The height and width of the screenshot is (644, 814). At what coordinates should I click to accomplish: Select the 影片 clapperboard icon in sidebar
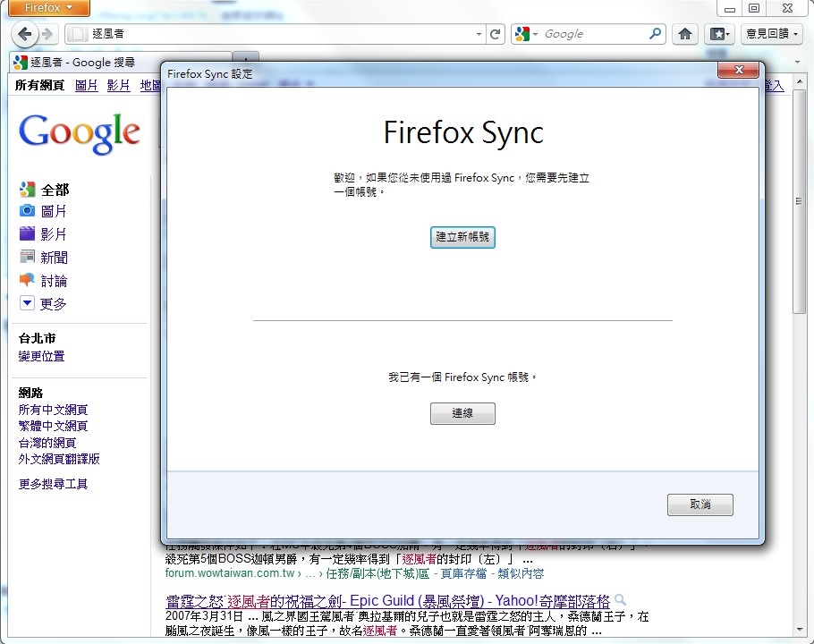pyautogui.click(x=27, y=233)
